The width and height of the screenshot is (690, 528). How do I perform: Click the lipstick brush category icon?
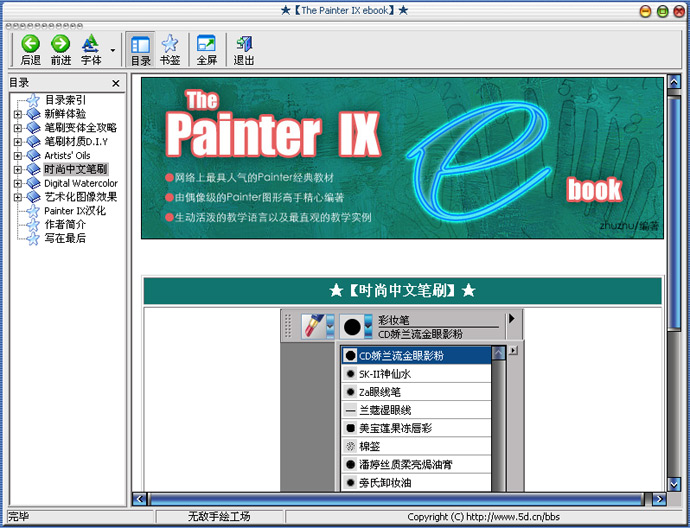pos(313,326)
